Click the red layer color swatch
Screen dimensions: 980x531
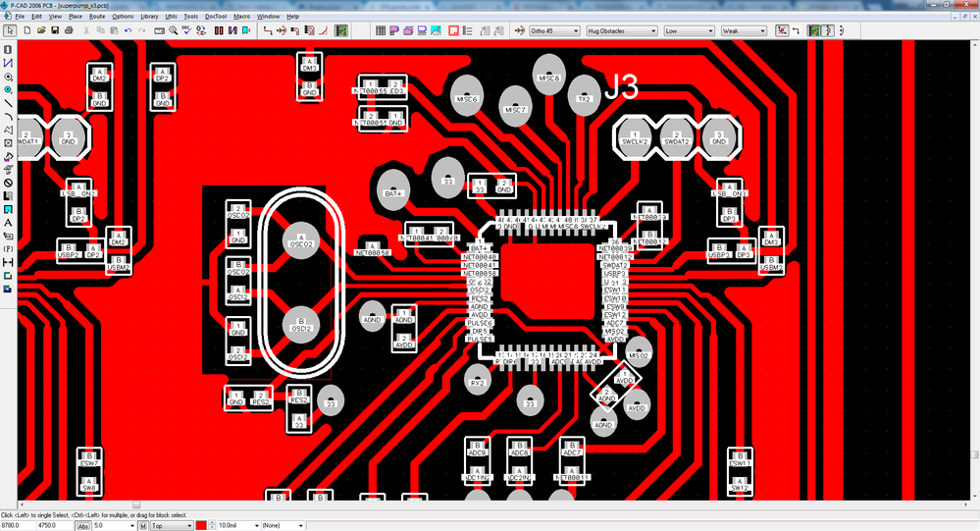(x=201, y=526)
